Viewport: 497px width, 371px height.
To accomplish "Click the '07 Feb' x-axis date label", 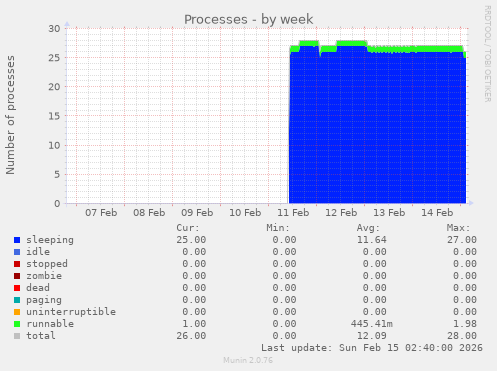I will tap(101, 213).
